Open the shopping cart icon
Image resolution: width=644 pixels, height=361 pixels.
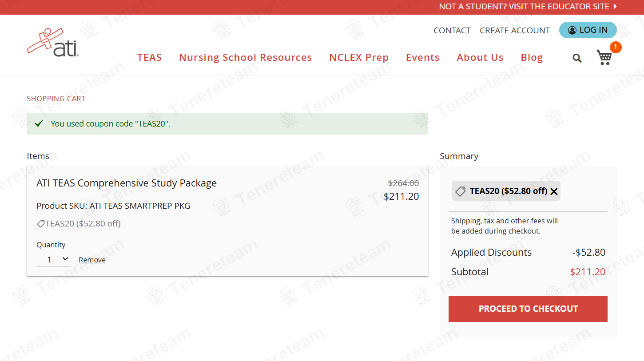(604, 58)
